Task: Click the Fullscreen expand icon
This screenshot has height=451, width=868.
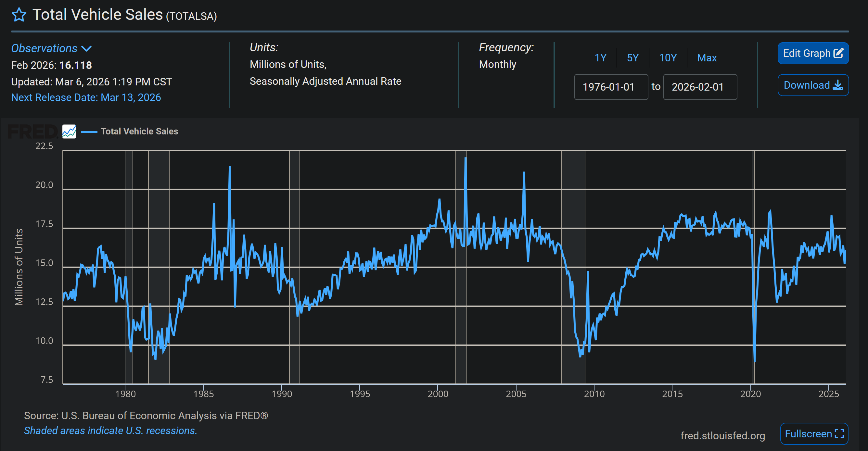Action: click(x=839, y=433)
